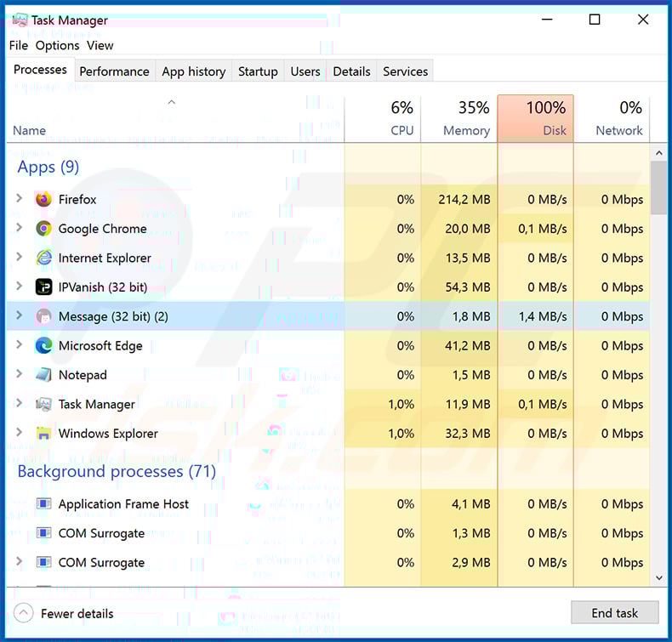Select the Microsoft Edge icon
Viewport: 672px width, 642px height.
(43, 346)
